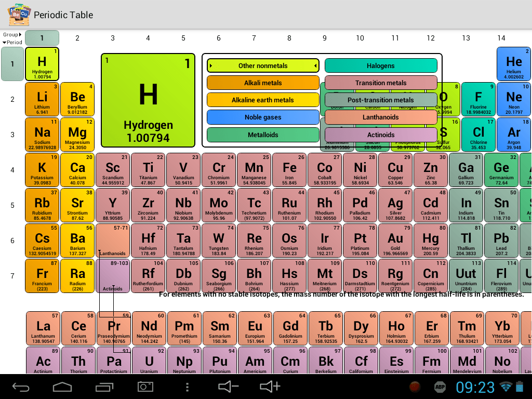Select the Group 7 column header
The height and width of the screenshot is (399, 532).
(254, 38)
